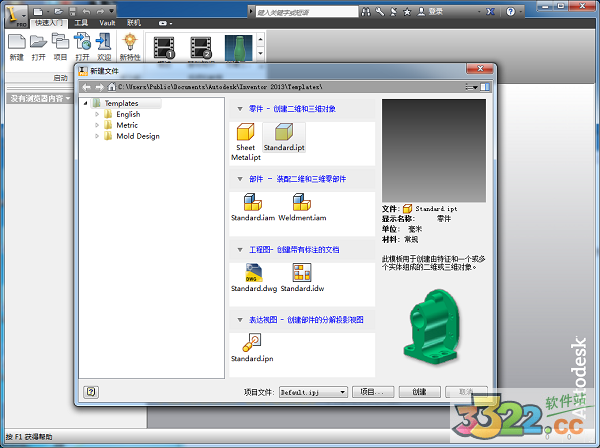Viewport: 600px width, 448px height.
Task: Select the Standard.ipt template
Action: (284, 137)
